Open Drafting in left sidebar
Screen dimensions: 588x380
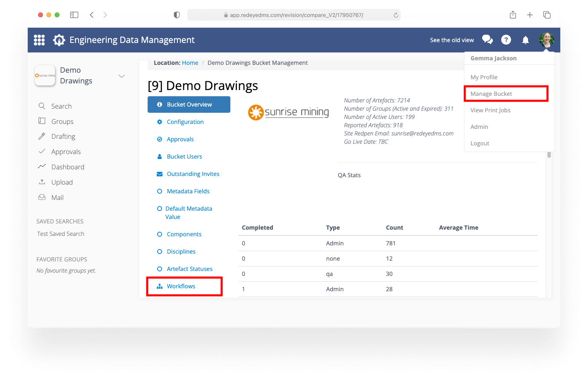(x=63, y=136)
